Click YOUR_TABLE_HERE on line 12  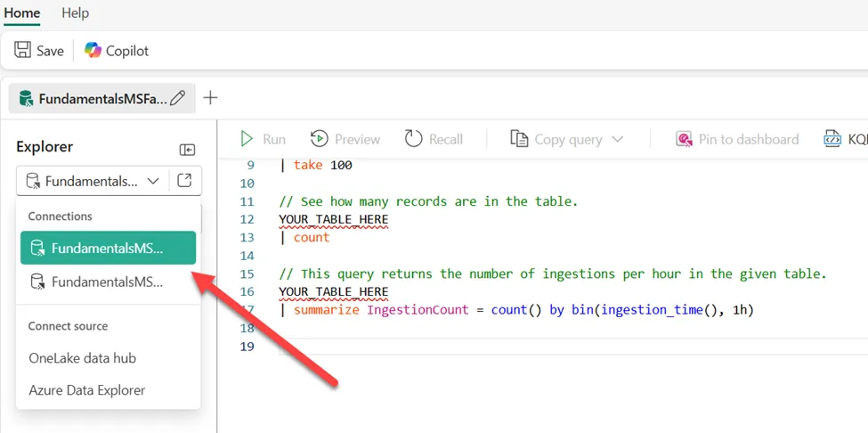(x=333, y=219)
